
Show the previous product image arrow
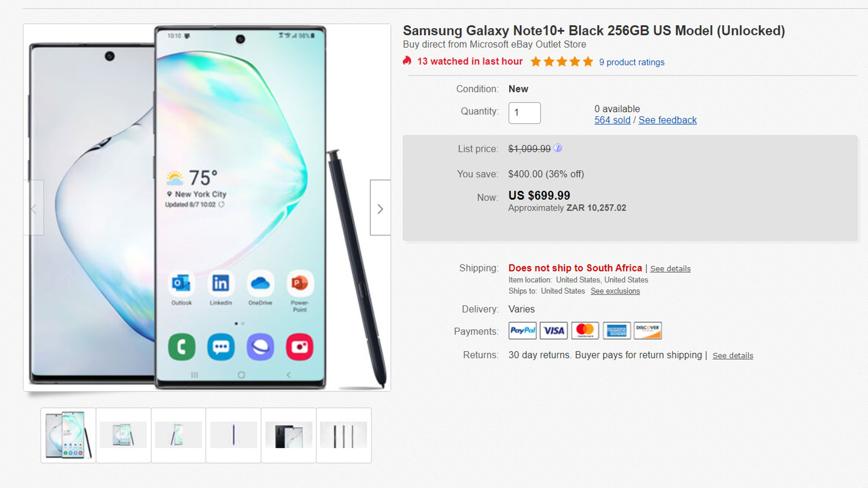click(33, 208)
